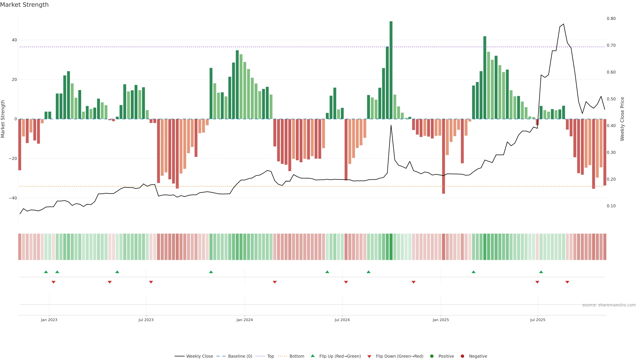Click the first green flip-up marker before Jan 2023
This screenshot has width=644, height=362.
click(46, 272)
